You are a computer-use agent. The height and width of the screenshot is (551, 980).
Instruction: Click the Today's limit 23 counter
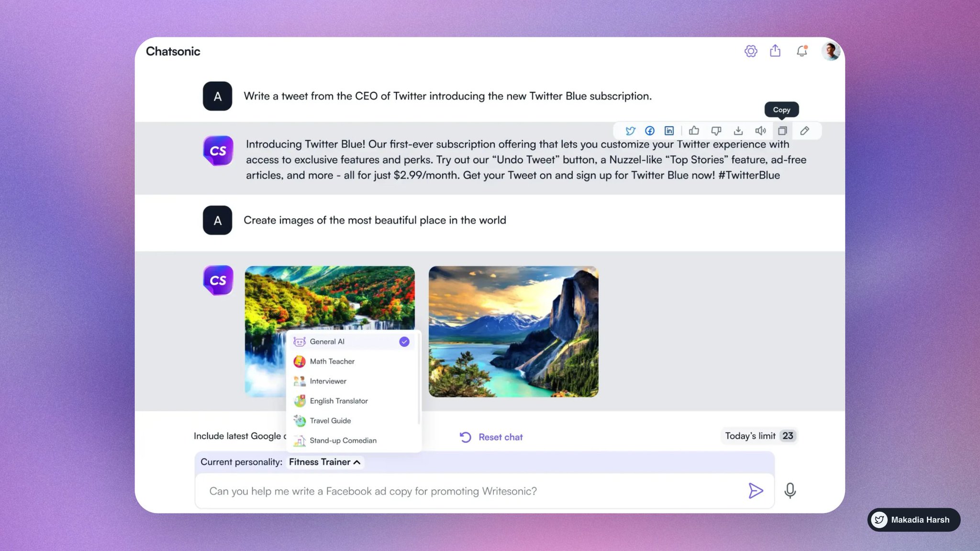(759, 436)
